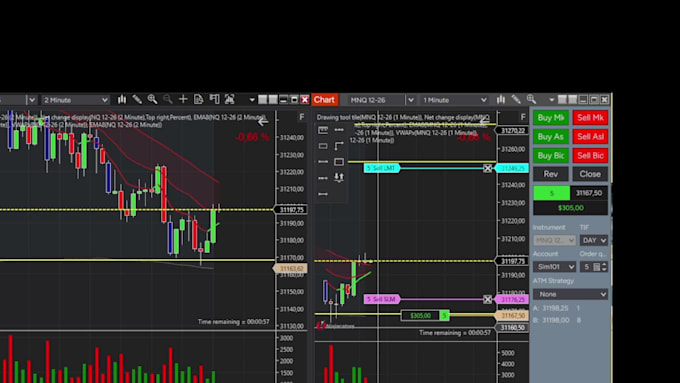Viewport: 680px width, 383px height.
Task: Open the strategies icon left of Chart Trader icon
Action: point(214,100)
